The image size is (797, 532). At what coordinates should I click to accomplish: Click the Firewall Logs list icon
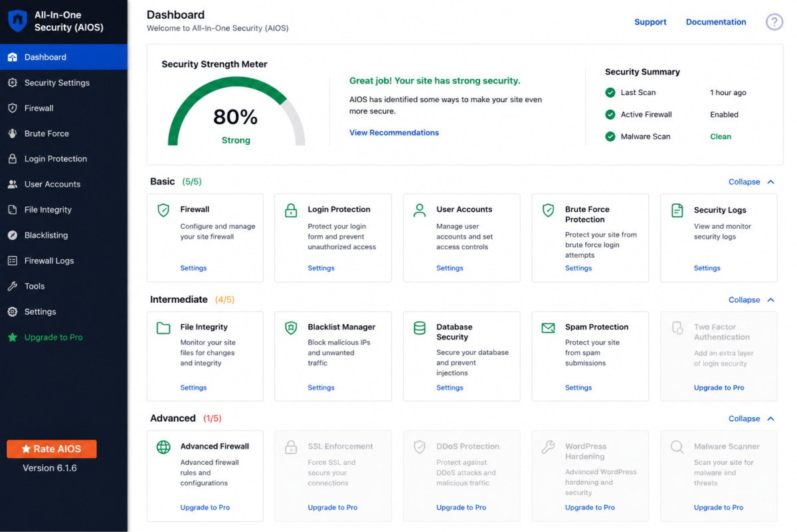coord(12,260)
